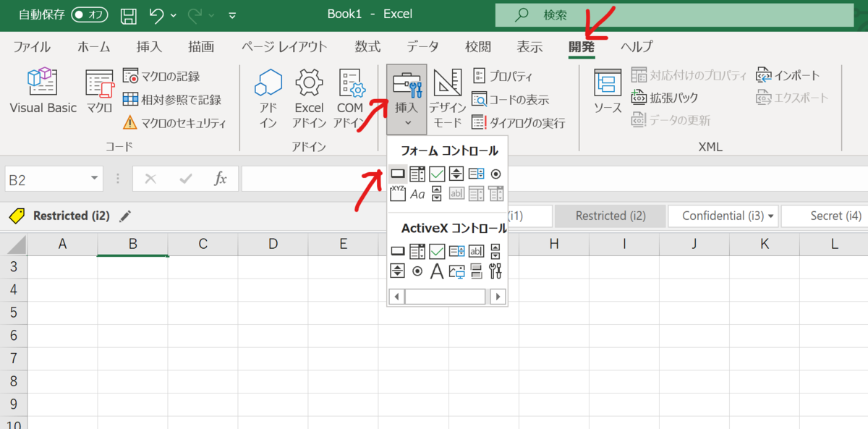Switch to the 表示 tab
Viewport: 868px width, 429px height.
pyautogui.click(x=529, y=47)
